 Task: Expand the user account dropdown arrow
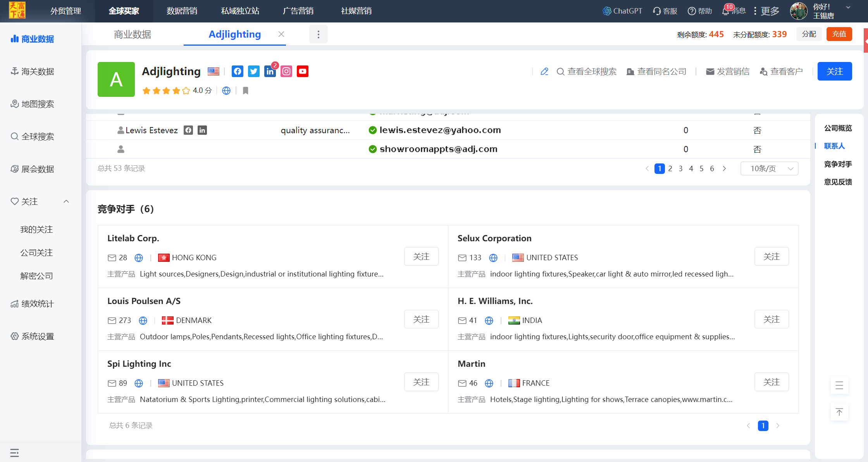[x=848, y=7]
